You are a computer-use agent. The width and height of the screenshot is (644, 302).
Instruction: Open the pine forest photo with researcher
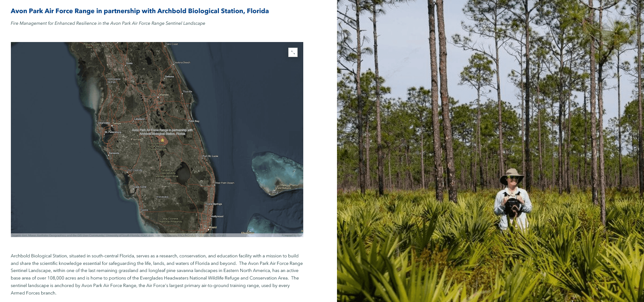click(x=490, y=151)
